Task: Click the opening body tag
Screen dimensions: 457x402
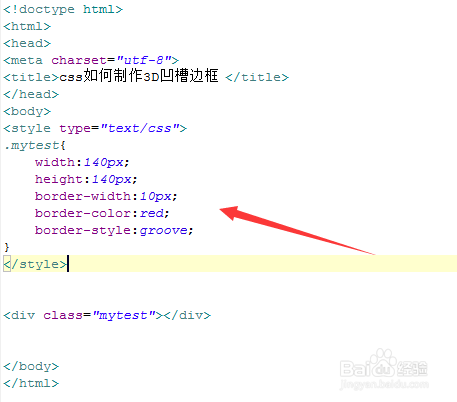Action: (27, 111)
